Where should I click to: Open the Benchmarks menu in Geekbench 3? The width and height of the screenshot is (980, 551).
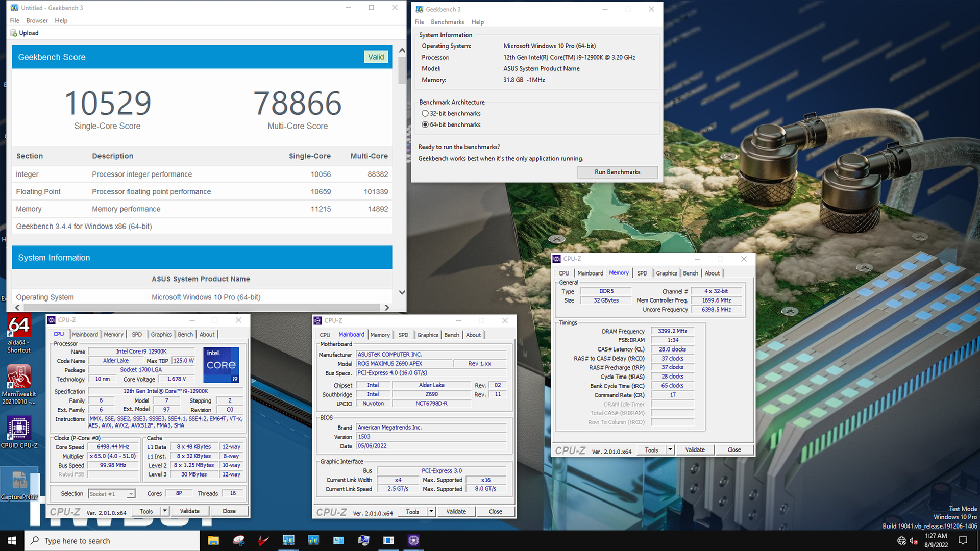(x=447, y=22)
